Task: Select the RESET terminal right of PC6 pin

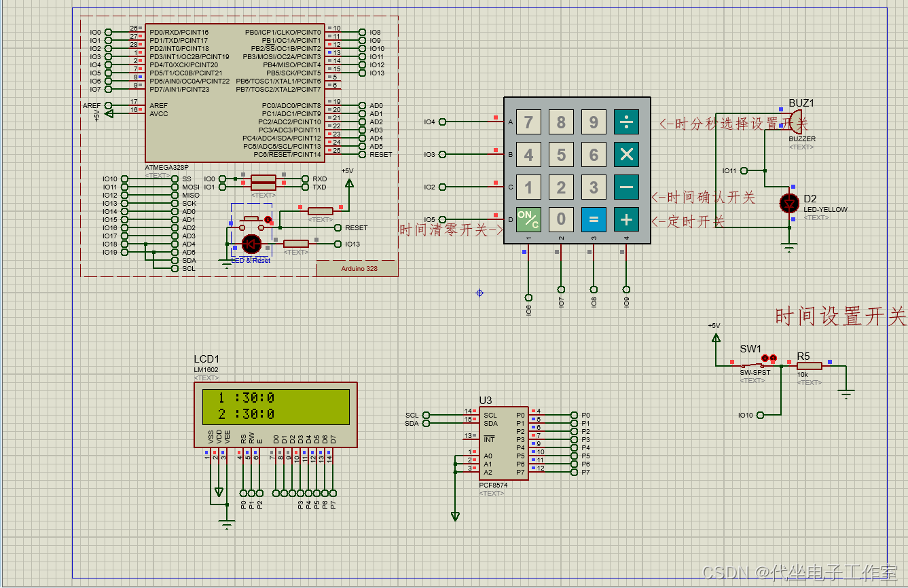Action: [x=363, y=154]
